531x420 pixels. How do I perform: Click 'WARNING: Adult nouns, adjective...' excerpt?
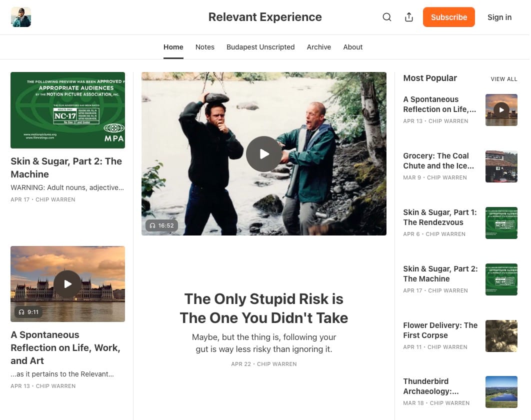click(x=67, y=187)
